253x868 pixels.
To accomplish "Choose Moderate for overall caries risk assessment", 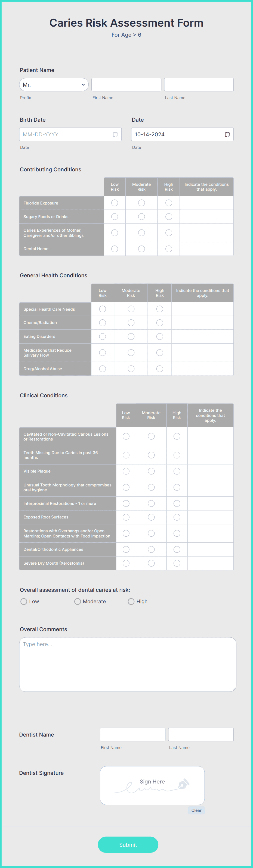I will [x=77, y=601].
